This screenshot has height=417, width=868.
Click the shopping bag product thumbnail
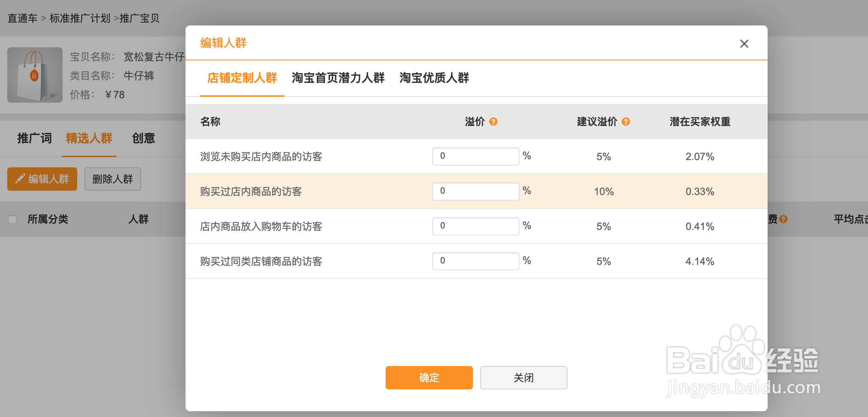click(x=35, y=75)
